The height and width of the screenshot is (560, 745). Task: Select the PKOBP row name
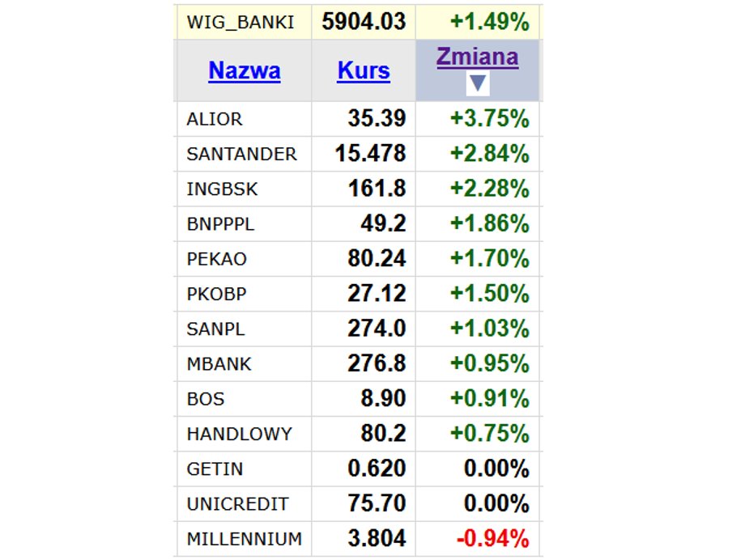pos(217,294)
